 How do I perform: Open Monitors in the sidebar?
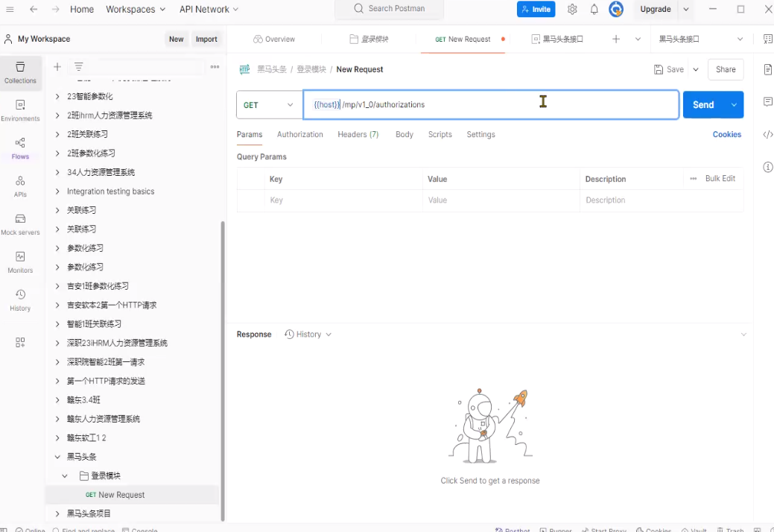(20, 262)
